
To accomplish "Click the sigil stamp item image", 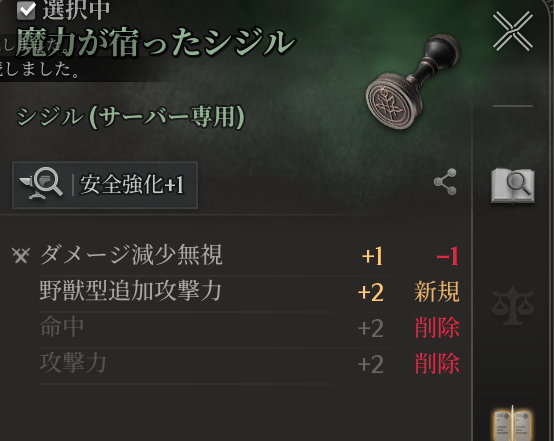I will point(413,82).
